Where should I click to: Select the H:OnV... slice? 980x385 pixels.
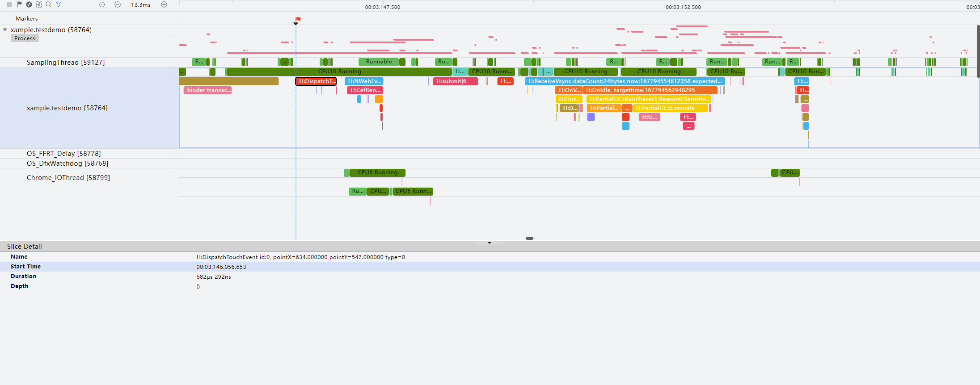(x=569, y=90)
